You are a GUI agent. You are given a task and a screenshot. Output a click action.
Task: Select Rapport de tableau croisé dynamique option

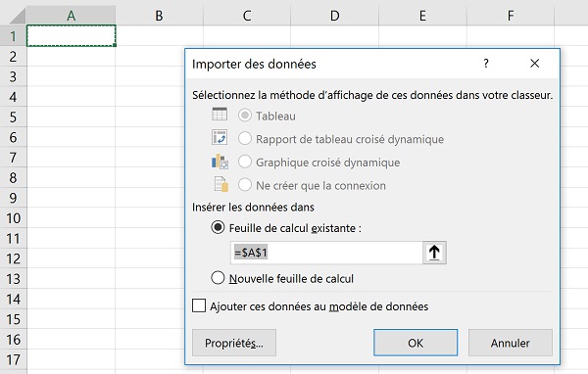(x=245, y=139)
